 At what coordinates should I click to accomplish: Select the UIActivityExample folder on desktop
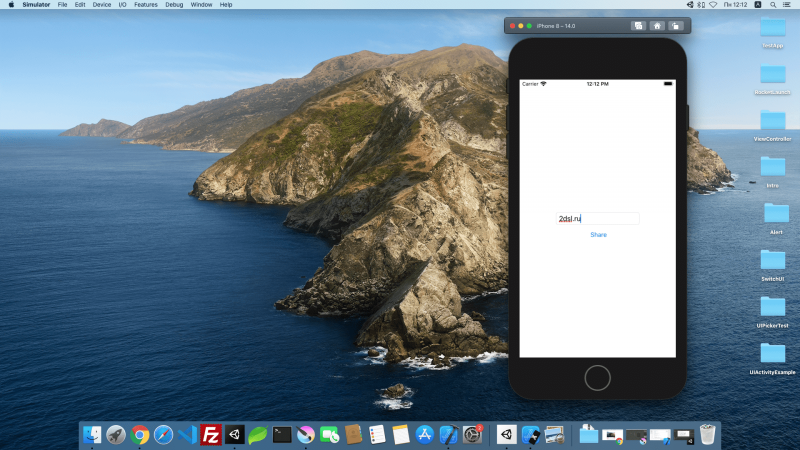pyautogui.click(x=772, y=353)
